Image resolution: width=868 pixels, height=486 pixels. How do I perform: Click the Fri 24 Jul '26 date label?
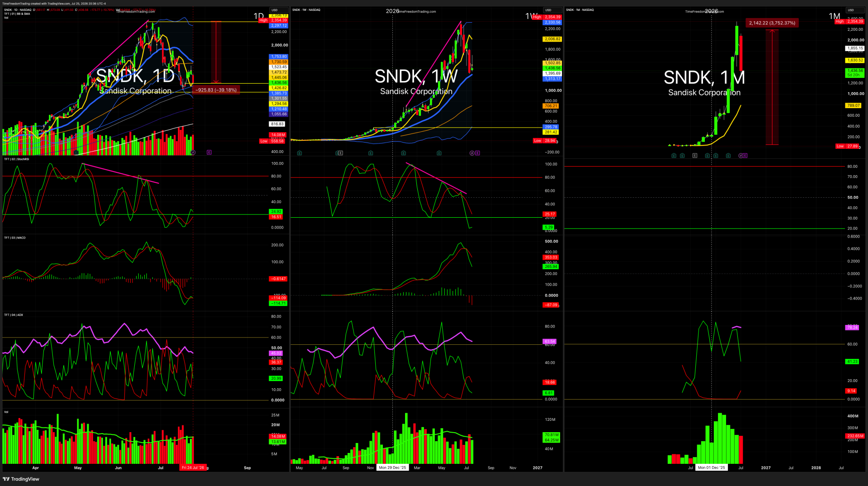(x=193, y=467)
